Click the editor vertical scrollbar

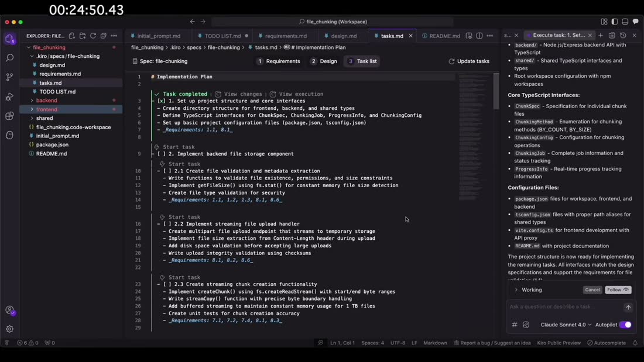[496, 91]
